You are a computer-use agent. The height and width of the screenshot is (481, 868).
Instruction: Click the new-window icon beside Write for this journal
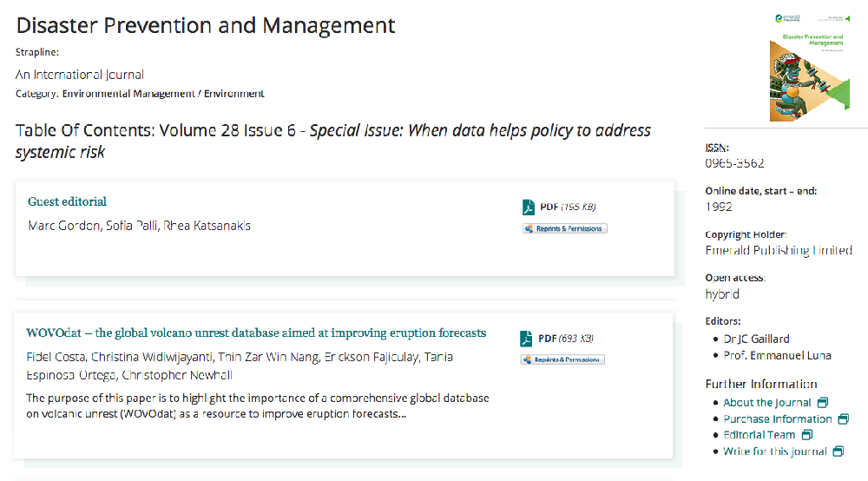[838, 451]
